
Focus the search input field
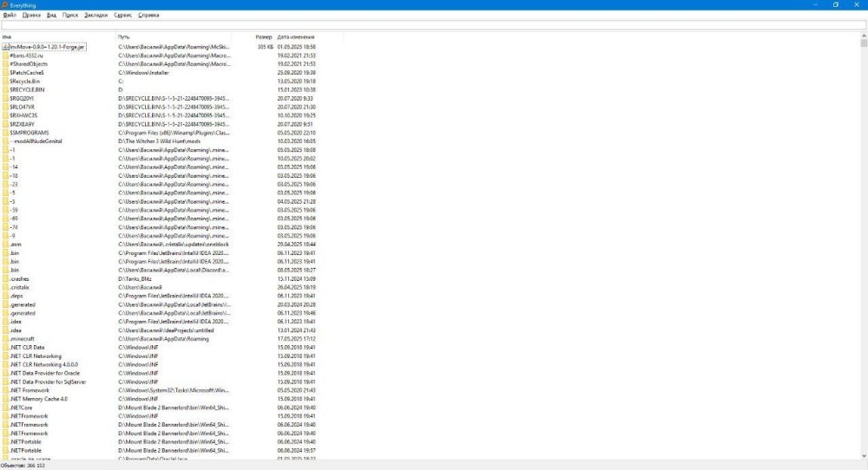coord(433,25)
